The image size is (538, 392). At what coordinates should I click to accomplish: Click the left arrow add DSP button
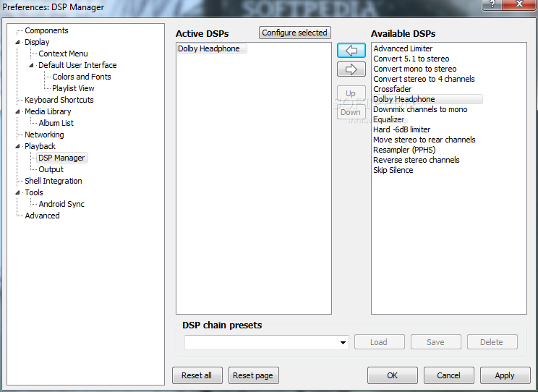(x=351, y=51)
